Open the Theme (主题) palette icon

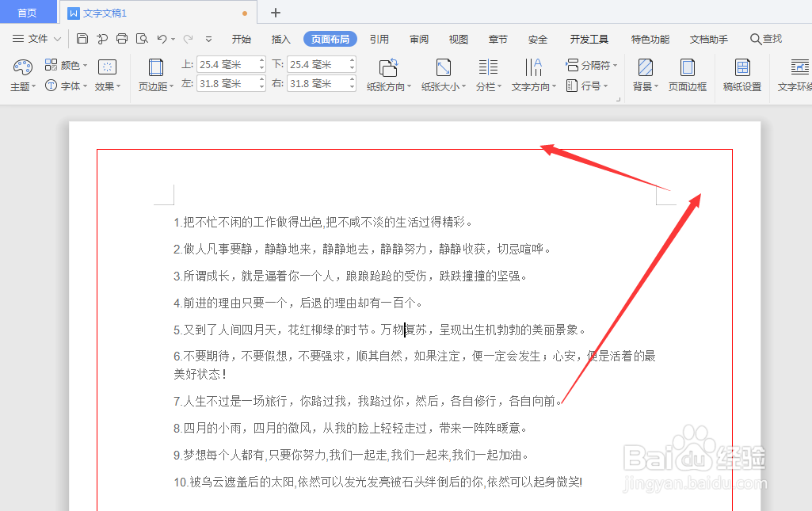coord(23,67)
